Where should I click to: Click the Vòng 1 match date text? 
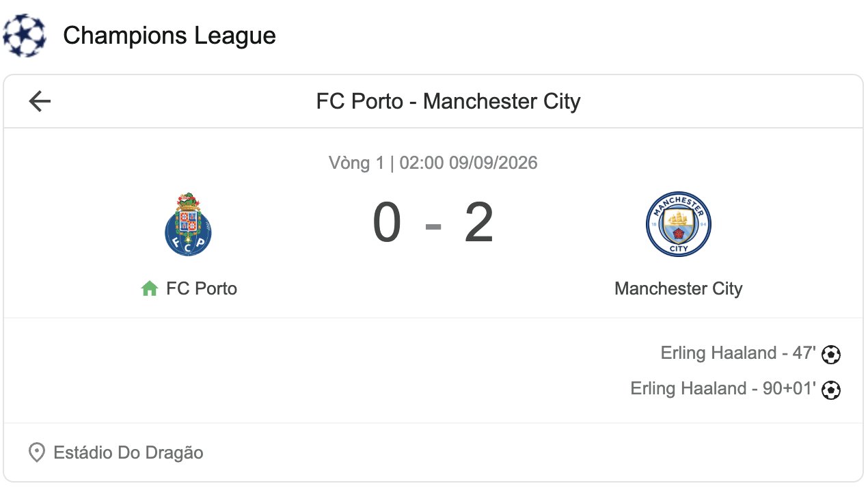(x=433, y=163)
